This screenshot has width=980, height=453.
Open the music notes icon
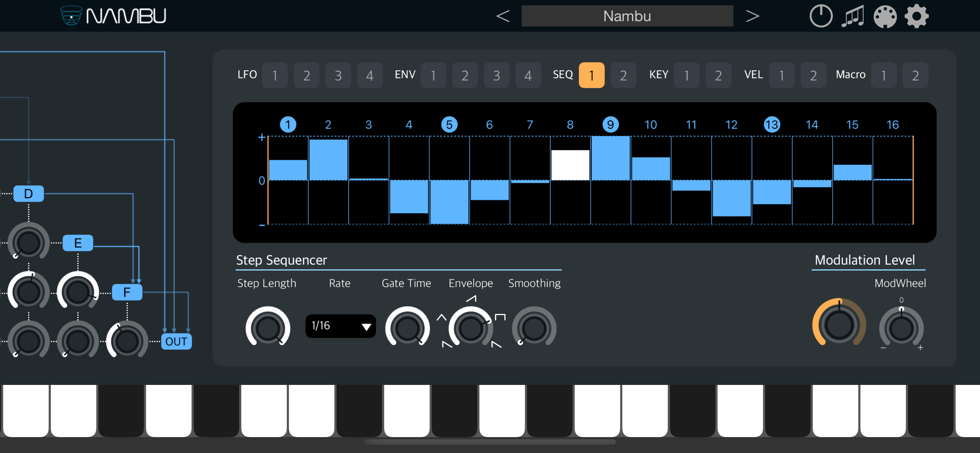click(x=852, y=16)
